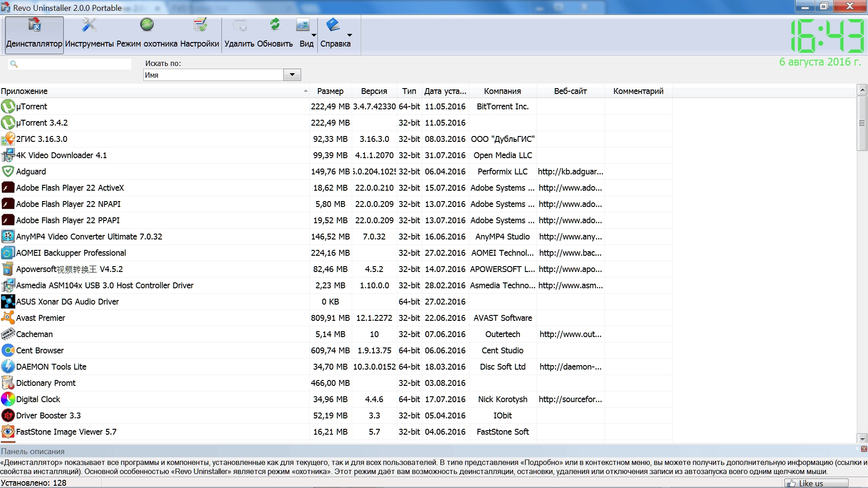Open the Tools (Инструменты) icon
The height and width of the screenshot is (488, 868).
(x=90, y=25)
